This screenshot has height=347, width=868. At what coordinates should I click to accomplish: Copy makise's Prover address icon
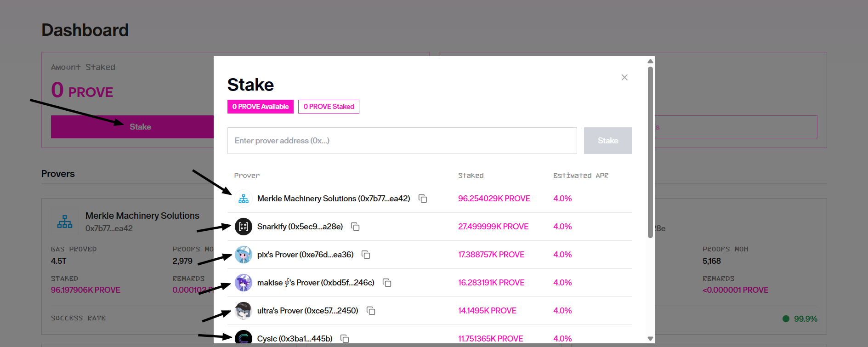coord(387,283)
